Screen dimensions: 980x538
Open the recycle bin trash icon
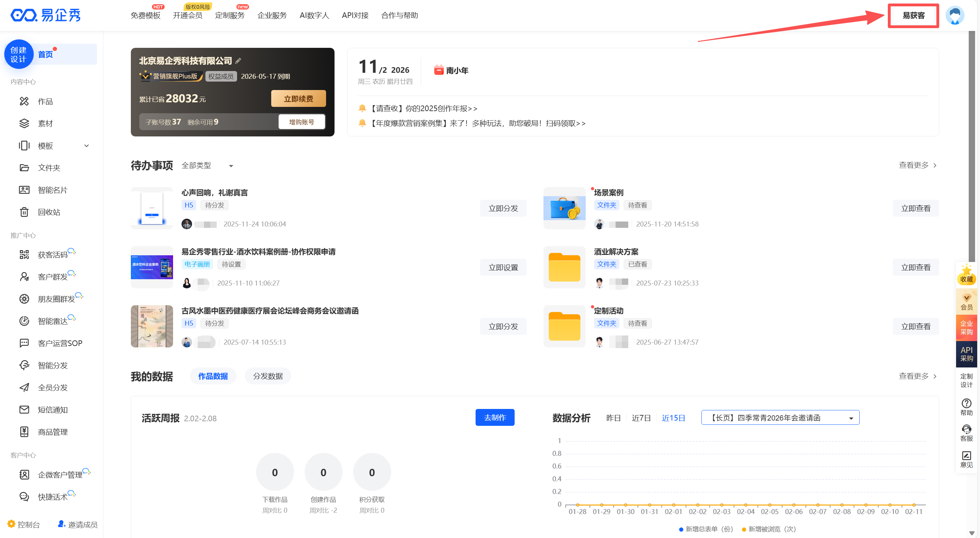[x=24, y=212]
